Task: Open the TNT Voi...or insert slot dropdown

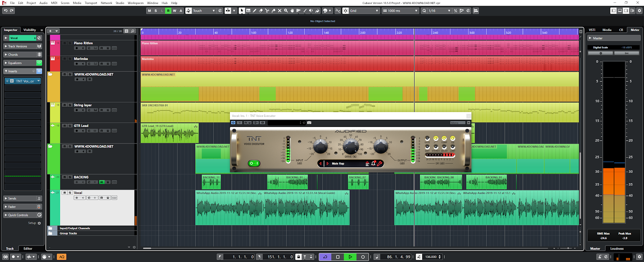Action: (39, 81)
